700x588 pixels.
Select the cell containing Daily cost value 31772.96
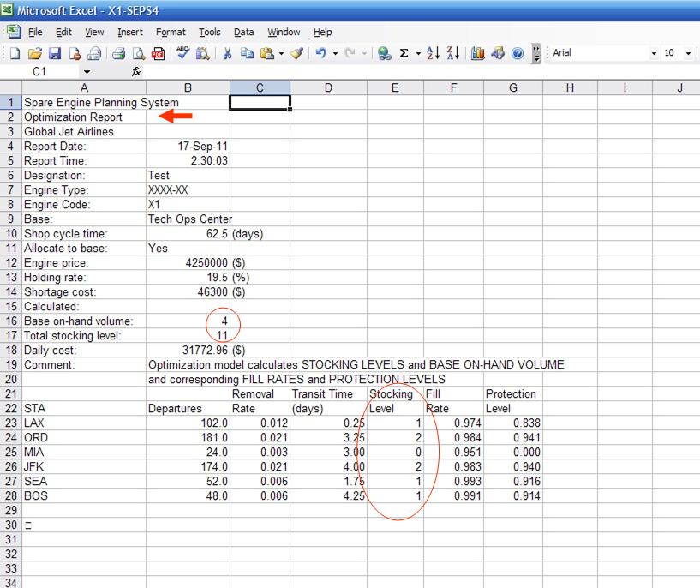click(188, 351)
